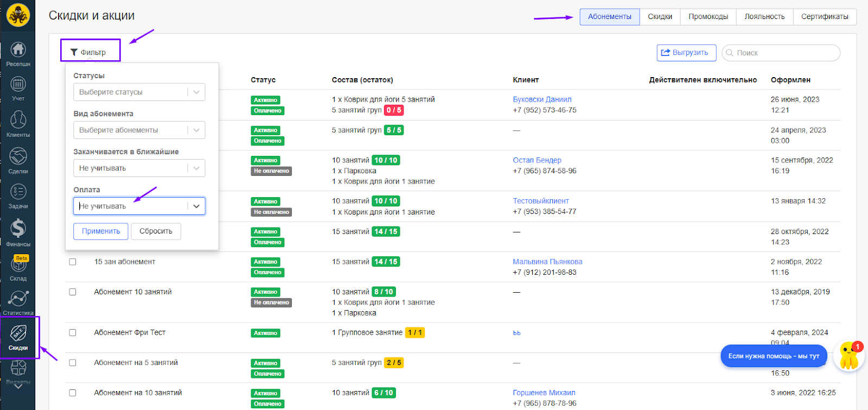868x410 pixels.
Task: Select the Абонемент 10 занятий row checkbox
Action: coord(73,292)
